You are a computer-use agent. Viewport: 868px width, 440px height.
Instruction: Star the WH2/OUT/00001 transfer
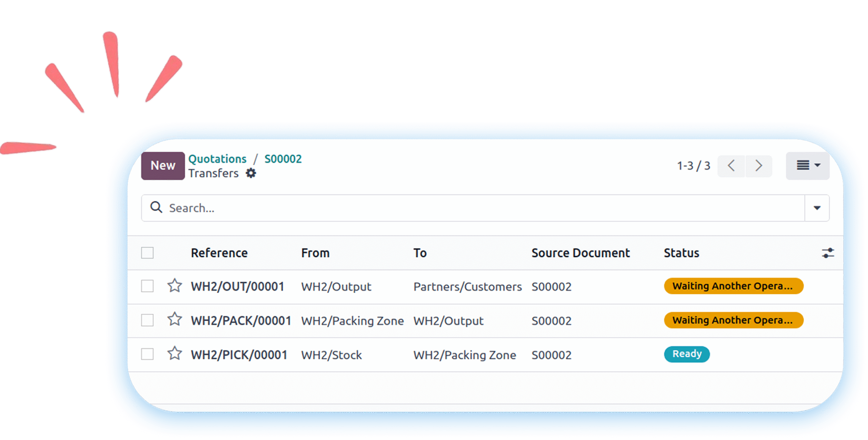point(175,286)
